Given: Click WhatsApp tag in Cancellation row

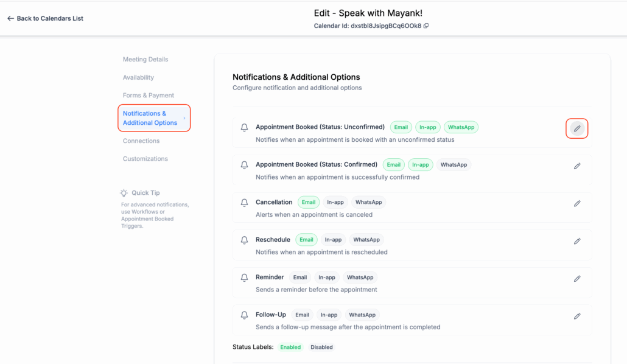Looking at the screenshot, I should 368,202.
